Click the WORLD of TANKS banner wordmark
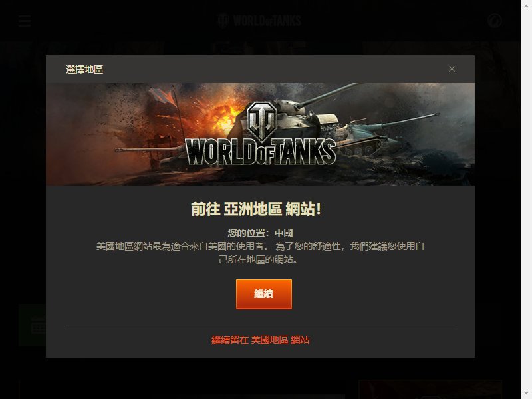The width and height of the screenshot is (532, 399). (261, 152)
